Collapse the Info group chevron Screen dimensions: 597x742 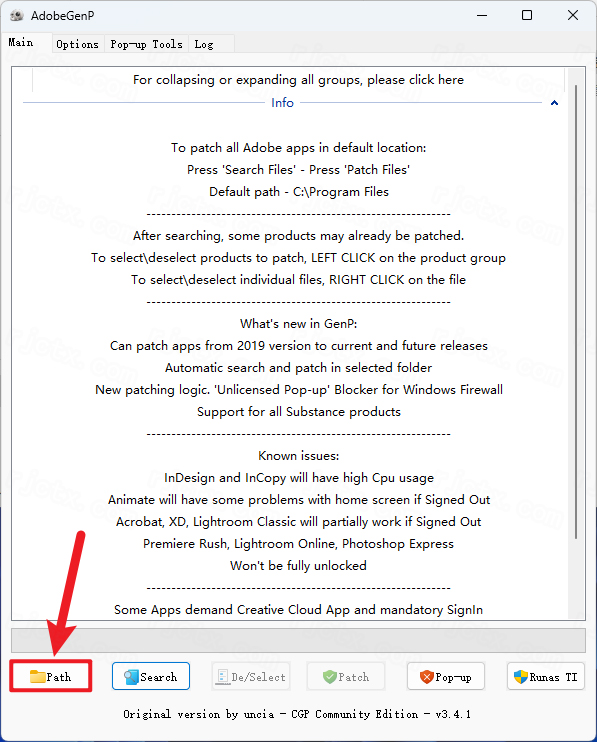[554, 103]
